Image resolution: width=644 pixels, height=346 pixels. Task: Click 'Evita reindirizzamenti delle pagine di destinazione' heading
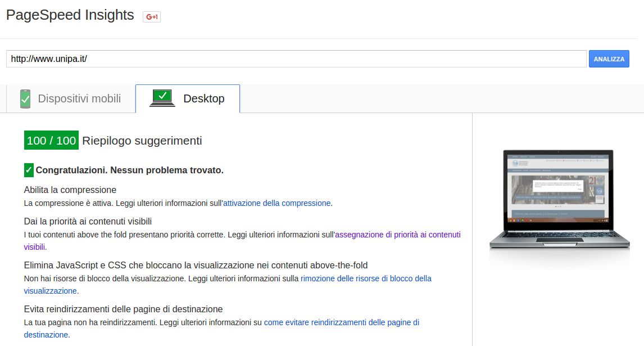pyautogui.click(x=123, y=309)
